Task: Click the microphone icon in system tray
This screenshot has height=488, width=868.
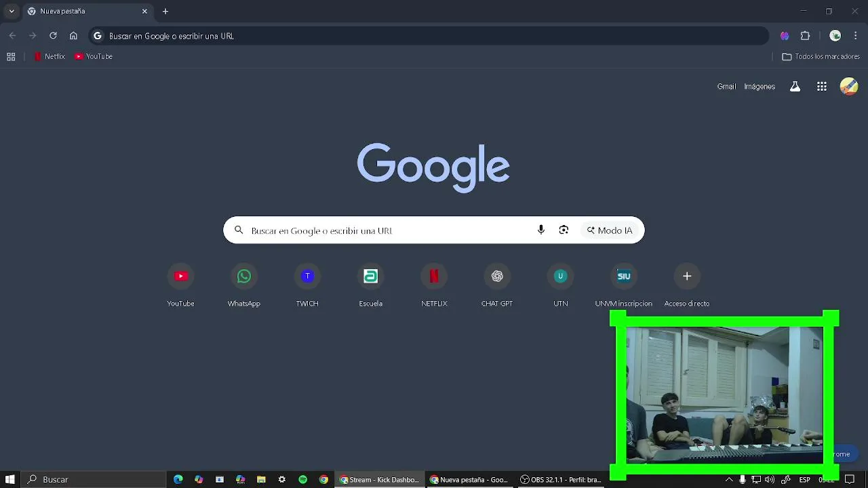Action: [743, 480]
